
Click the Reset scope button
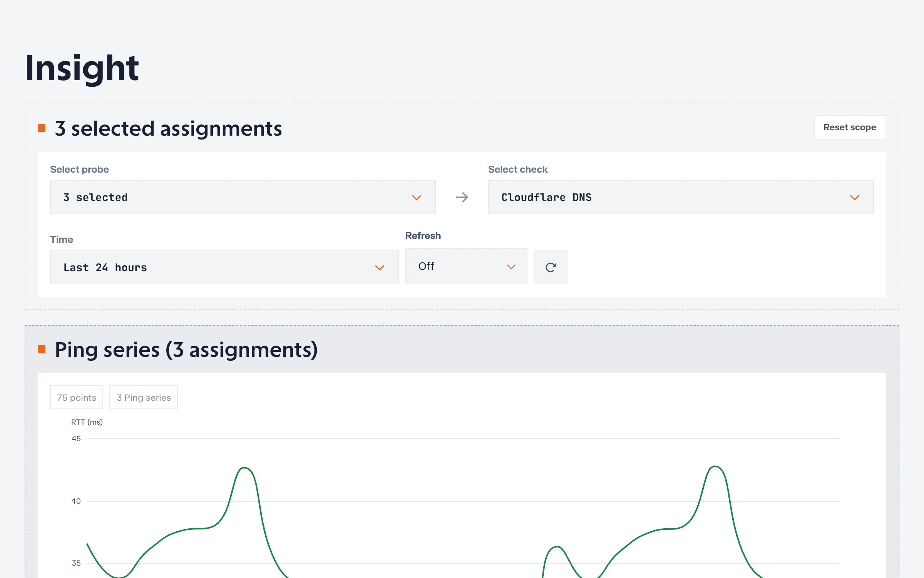point(850,127)
